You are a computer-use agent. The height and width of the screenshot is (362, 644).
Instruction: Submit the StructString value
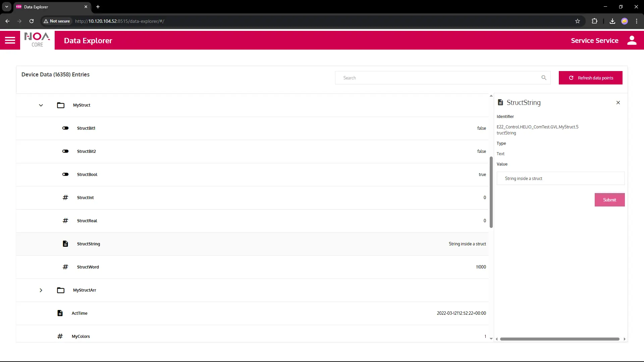pos(609,200)
